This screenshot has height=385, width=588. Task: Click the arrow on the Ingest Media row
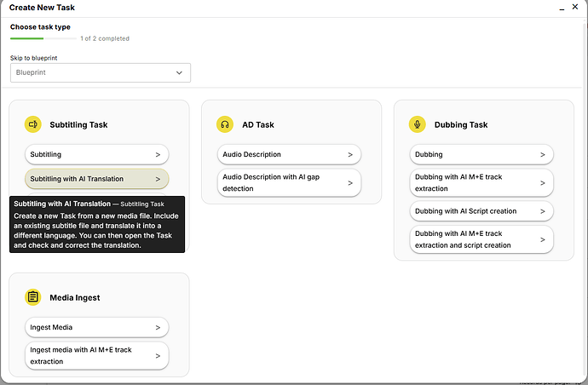coord(158,327)
